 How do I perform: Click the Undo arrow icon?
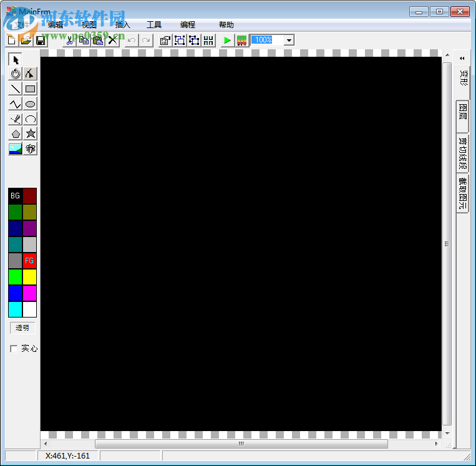(132, 40)
